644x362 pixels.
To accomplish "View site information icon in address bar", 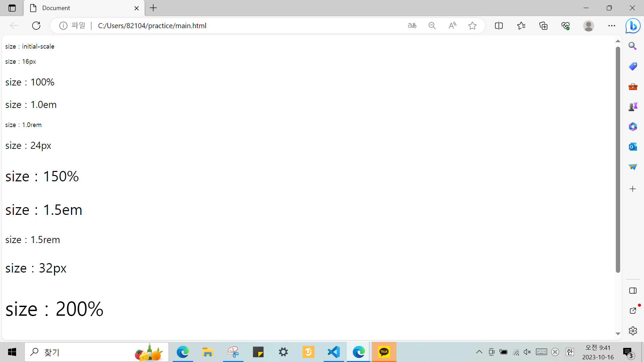I will click(x=63, y=25).
